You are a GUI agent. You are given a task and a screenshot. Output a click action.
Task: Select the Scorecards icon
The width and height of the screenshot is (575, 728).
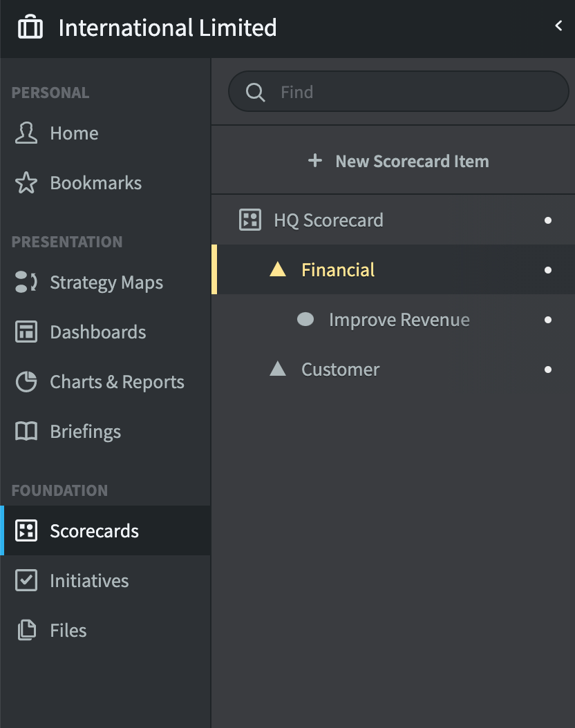(x=26, y=530)
